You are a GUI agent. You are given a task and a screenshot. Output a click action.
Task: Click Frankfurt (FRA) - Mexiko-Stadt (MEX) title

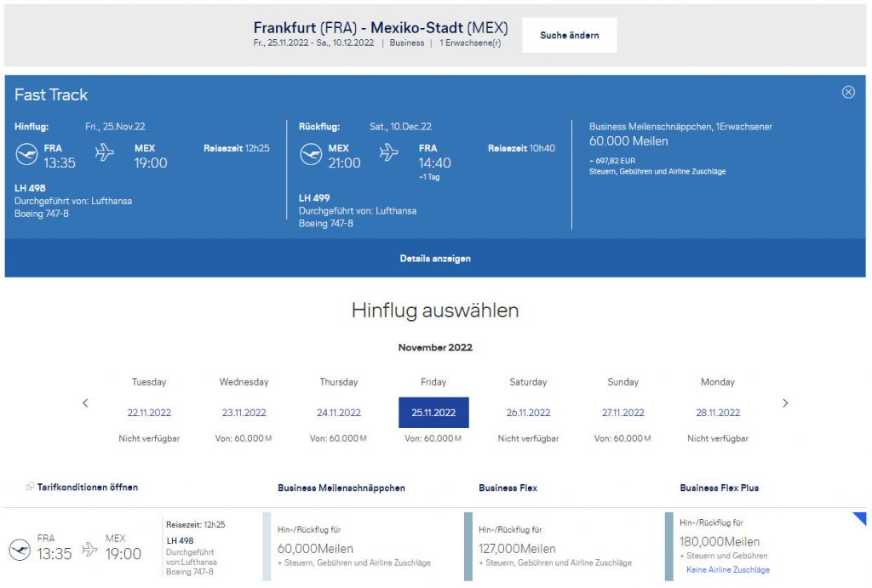381,28
